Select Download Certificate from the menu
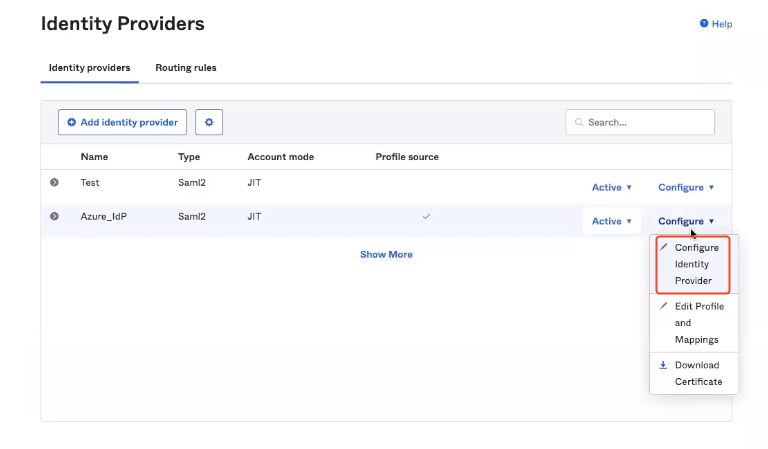The height and width of the screenshot is (449, 768). point(697,373)
